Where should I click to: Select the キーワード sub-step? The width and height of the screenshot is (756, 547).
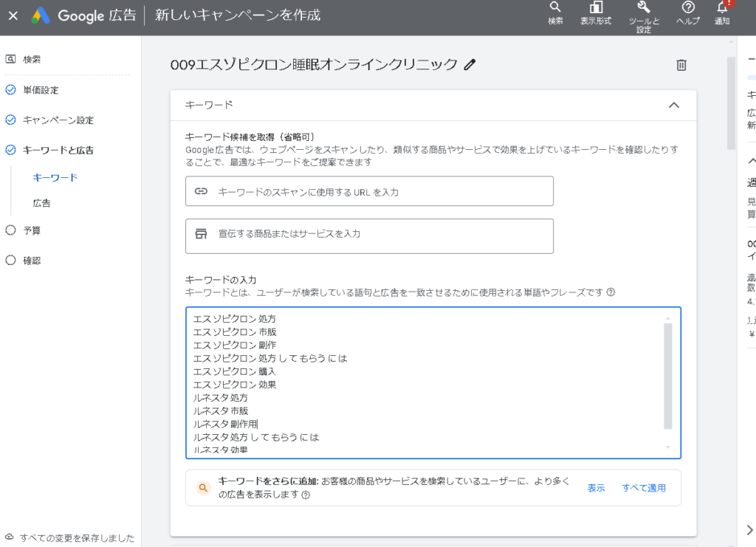[55, 178]
